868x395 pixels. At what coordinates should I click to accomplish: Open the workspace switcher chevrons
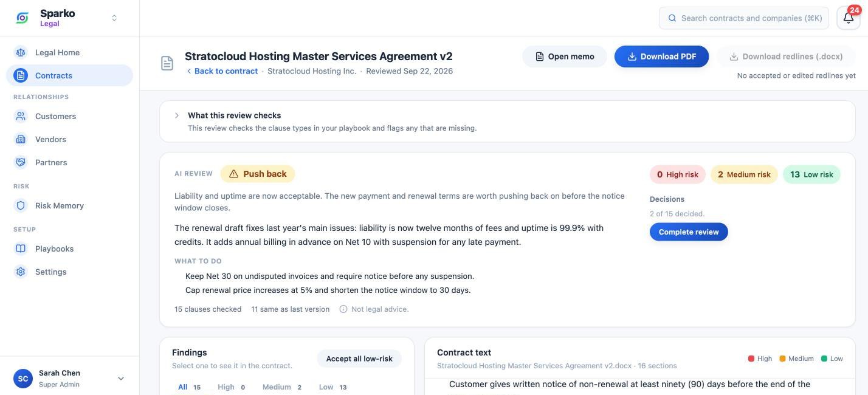click(114, 18)
